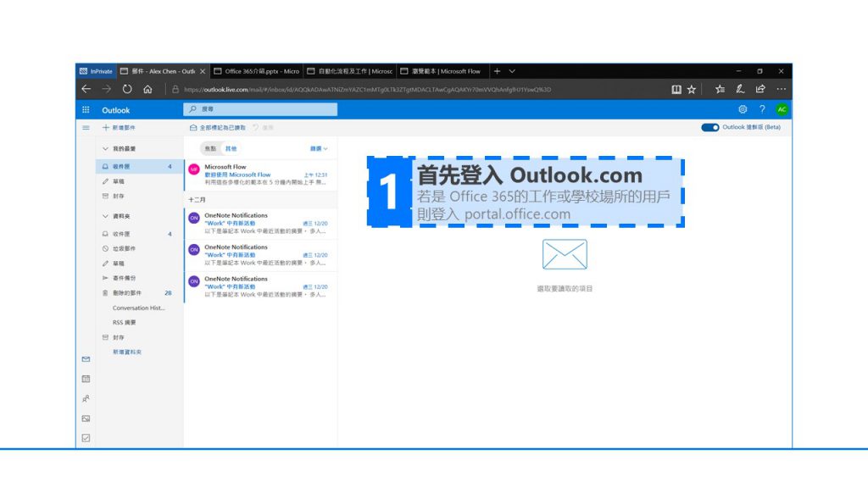Switch to the Mail module icon

pos(86,359)
